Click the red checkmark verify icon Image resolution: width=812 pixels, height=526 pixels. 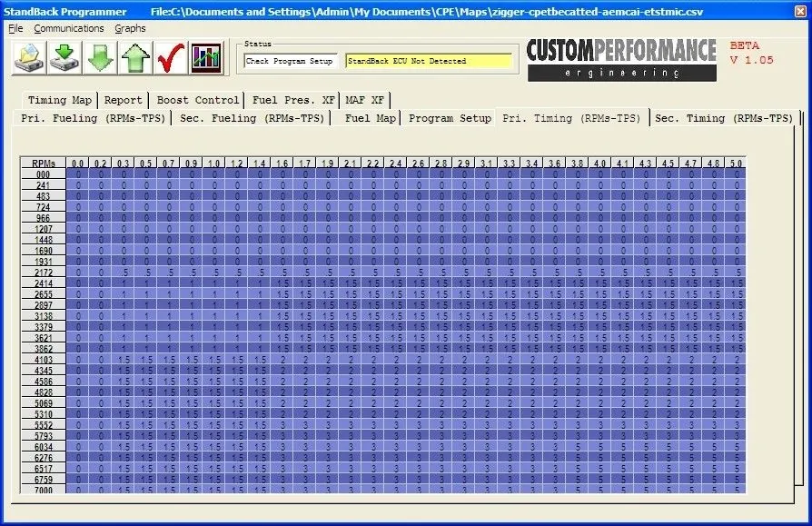click(x=170, y=58)
